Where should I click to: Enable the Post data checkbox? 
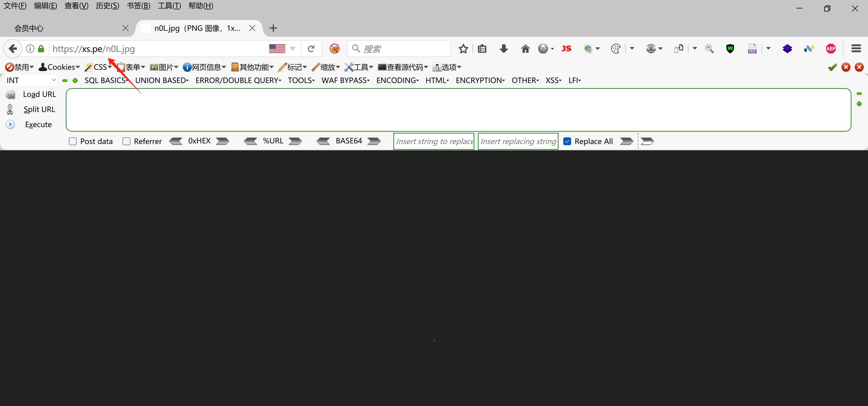(x=73, y=141)
